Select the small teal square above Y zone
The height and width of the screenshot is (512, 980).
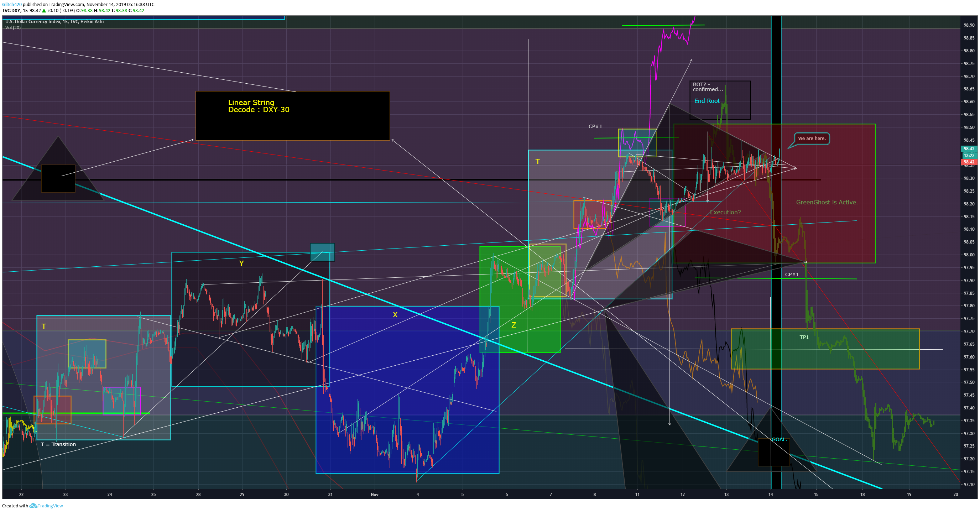322,252
